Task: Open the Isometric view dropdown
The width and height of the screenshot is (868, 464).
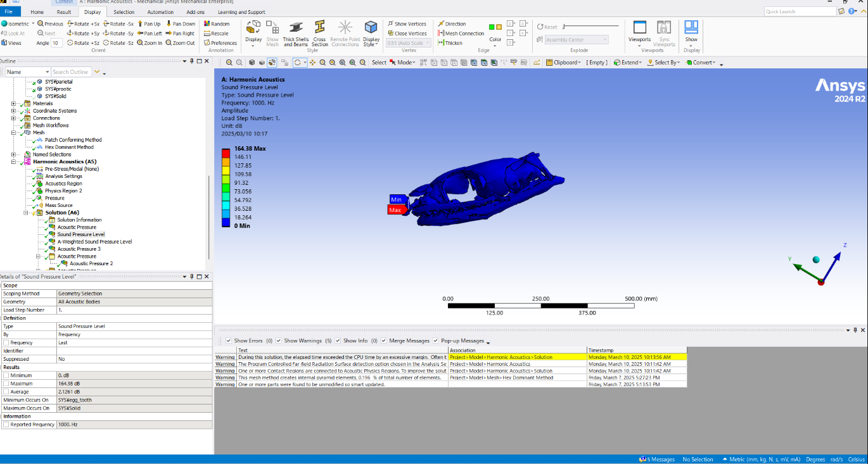Action: (x=32, y=23)
